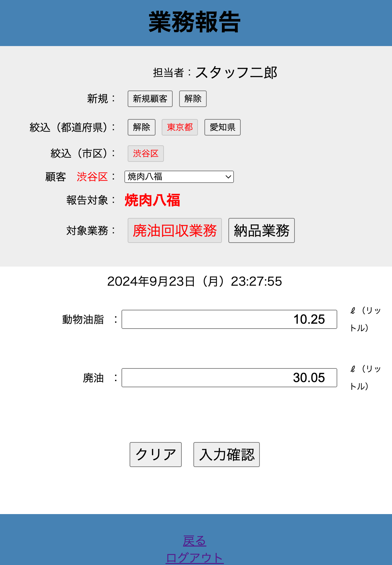
Task: Focus the 廃油 quantity input field
Action: point(229,378)
